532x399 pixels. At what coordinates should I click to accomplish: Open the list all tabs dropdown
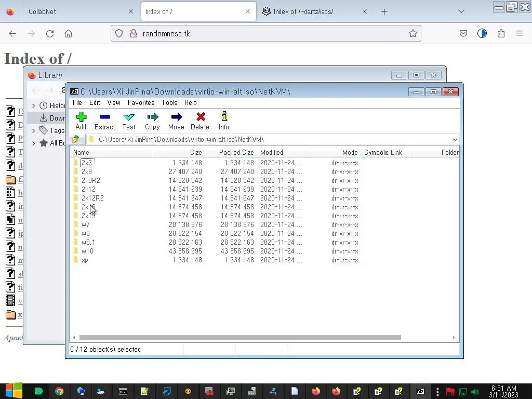click(461, 11)
